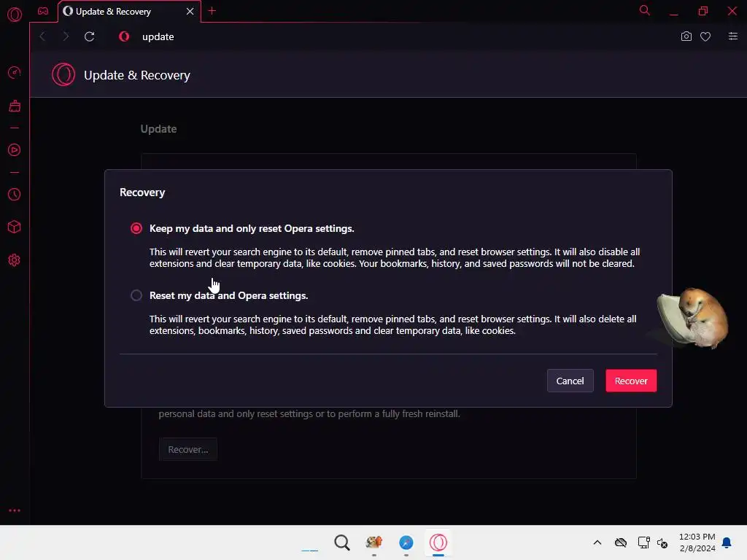Bookmark page with heart icon
747x560 pixels.
705,36
